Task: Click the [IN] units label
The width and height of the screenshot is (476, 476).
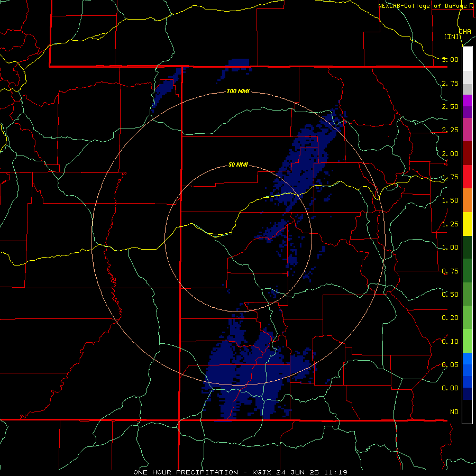Action: coord(452,36)
